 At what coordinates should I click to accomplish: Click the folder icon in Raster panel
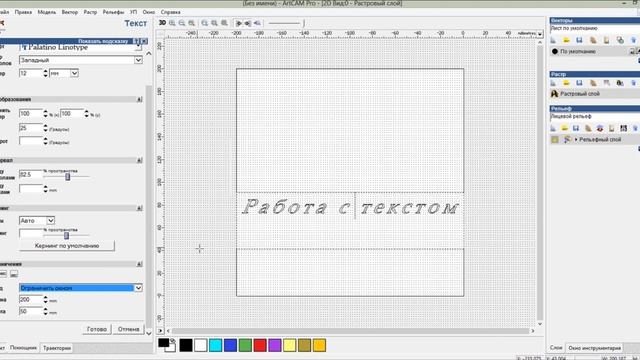click(x=566, y=83)
